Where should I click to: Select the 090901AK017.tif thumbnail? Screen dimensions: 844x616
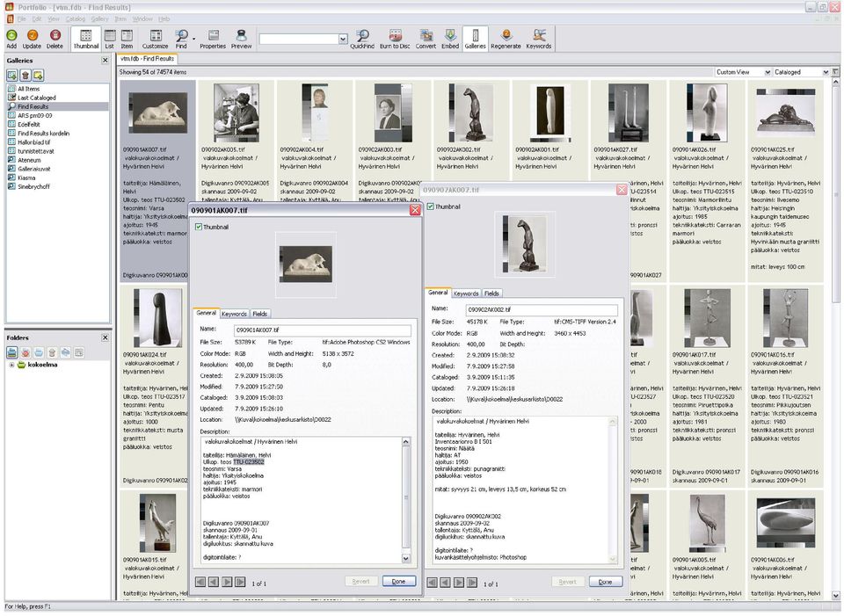(x=707, y=318)
